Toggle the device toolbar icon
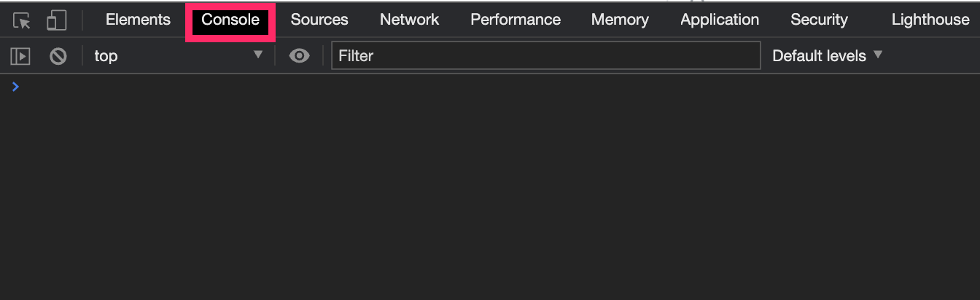This screenshot has width=980, height=300. coord(56,20)
